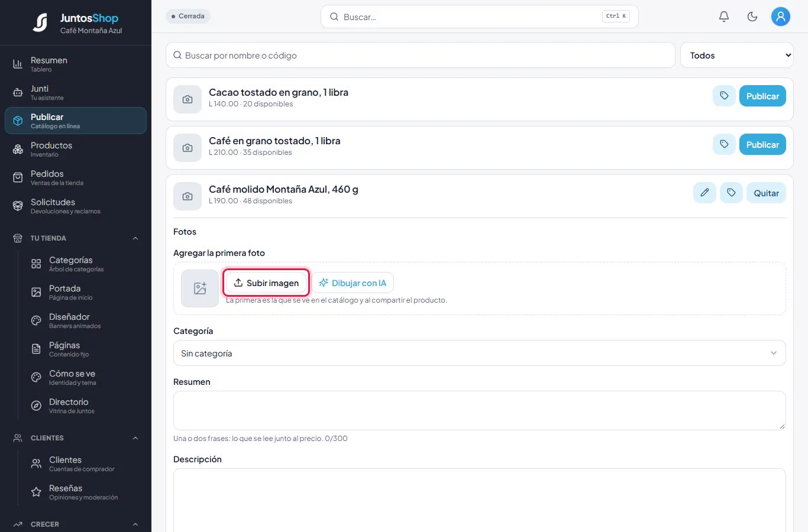Open the Todos filter dropdown
Screen dimensions: 808x532
pyautogui.click(x=737, y=55)
